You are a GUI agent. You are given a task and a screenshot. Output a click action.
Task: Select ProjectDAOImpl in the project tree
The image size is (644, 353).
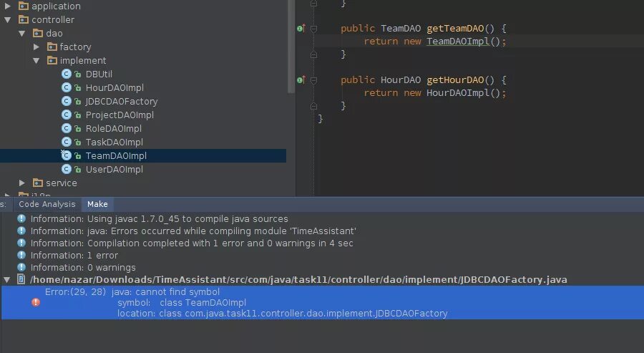[x=119, y=115]
